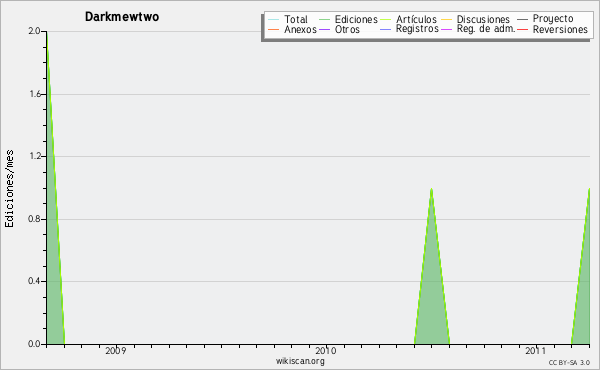
Task: Click the 2009 x-axis label
Action: [116, 351]
